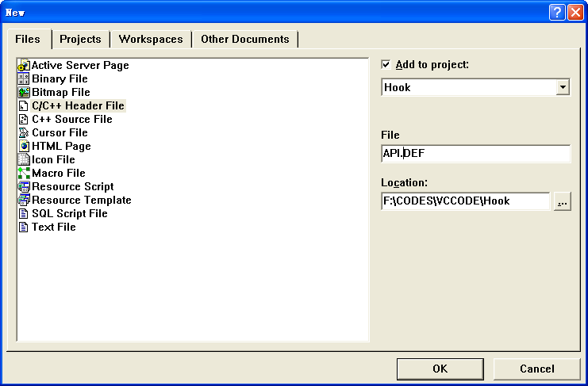Select the Active Server Page icon

[24, 65]
